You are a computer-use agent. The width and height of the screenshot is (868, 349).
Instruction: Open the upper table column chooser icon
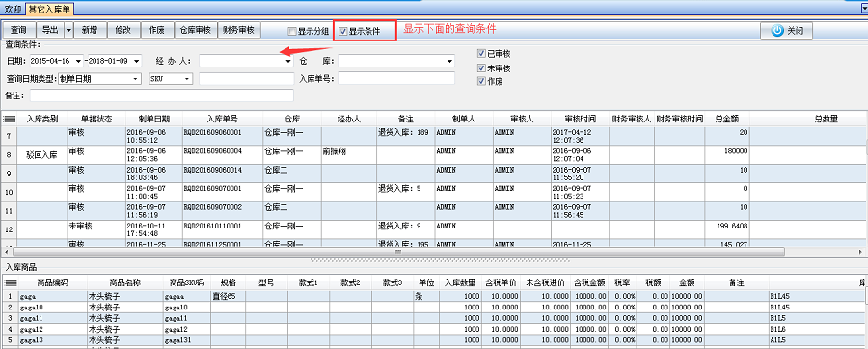click(x=9, y=119)
